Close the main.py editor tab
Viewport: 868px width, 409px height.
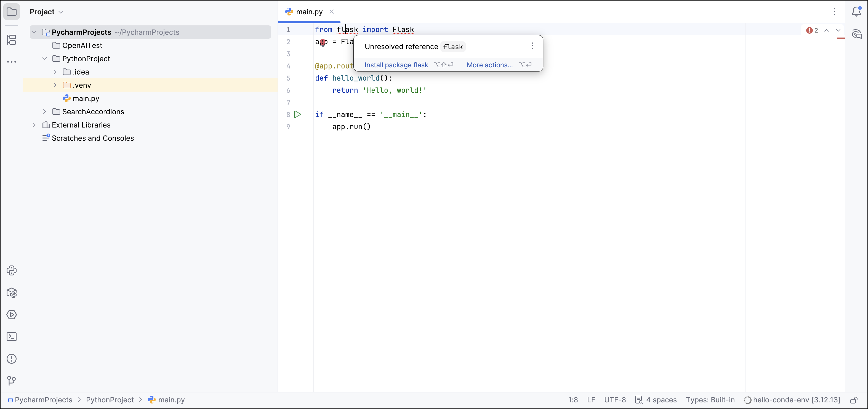tap(332, 12)
